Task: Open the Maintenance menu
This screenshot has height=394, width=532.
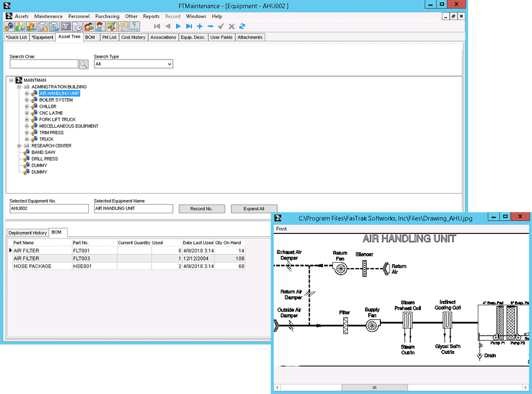Action: point(48,16)
